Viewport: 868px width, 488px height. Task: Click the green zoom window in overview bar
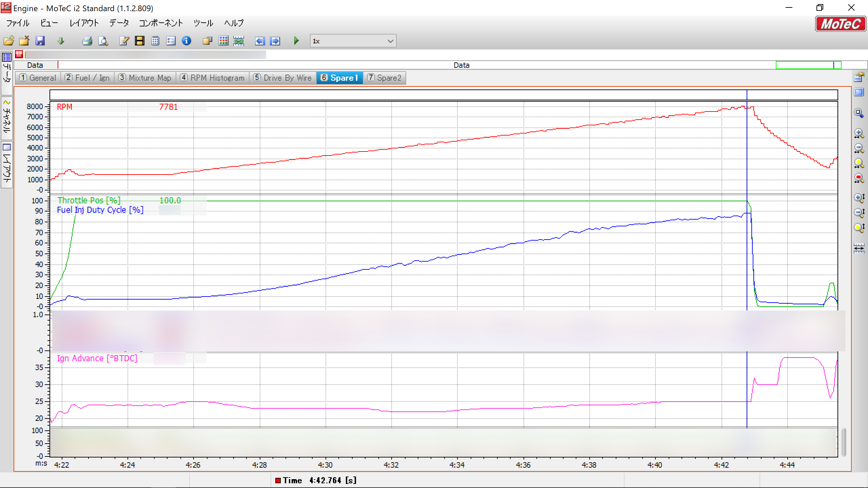click(x=808, y=65)
